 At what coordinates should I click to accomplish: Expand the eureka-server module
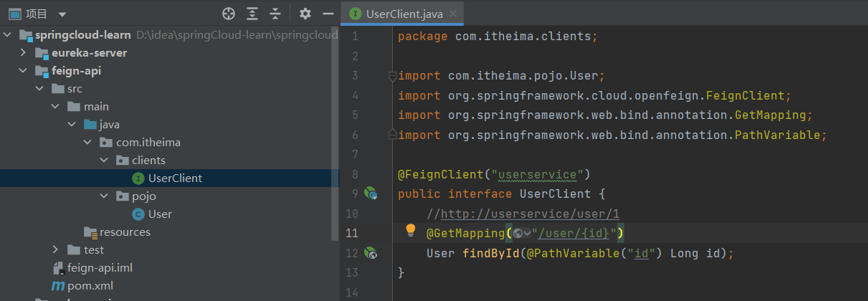pos(24,53)
